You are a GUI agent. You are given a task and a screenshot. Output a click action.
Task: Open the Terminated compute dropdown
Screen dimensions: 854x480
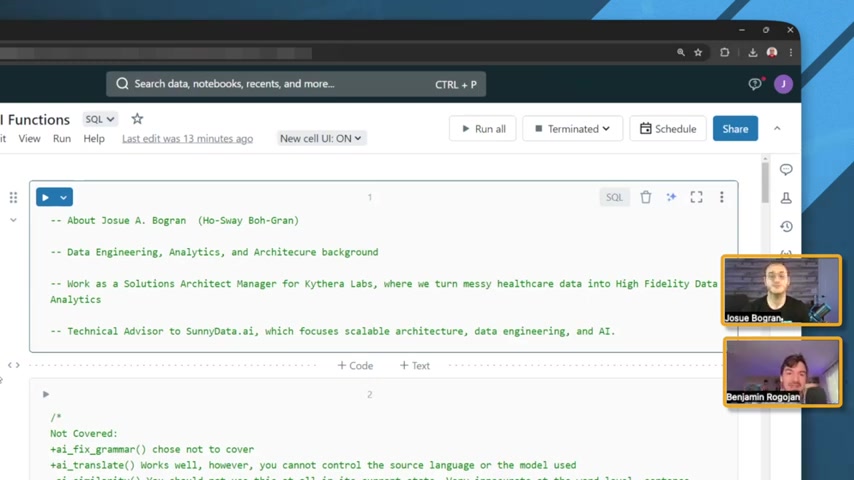pos(572,129)
